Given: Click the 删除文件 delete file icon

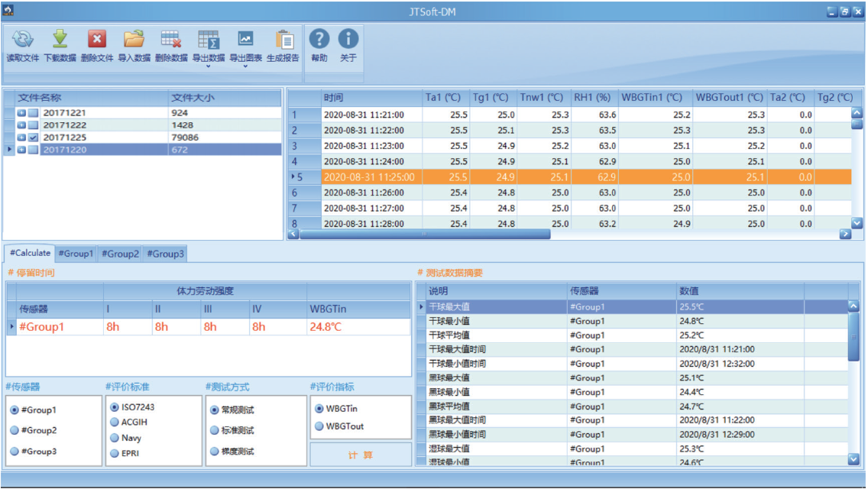Looking at the screenshot, I should pyautogui.click(x=96, y=40).
